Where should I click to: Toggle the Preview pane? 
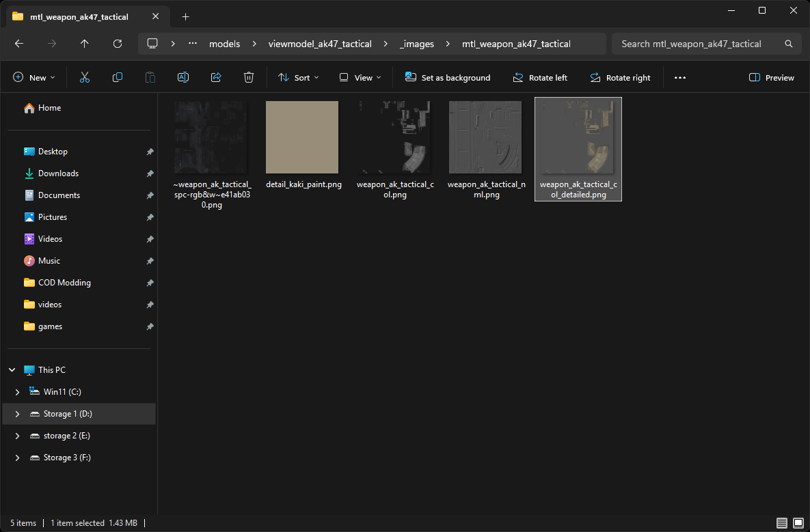[772, 77]
